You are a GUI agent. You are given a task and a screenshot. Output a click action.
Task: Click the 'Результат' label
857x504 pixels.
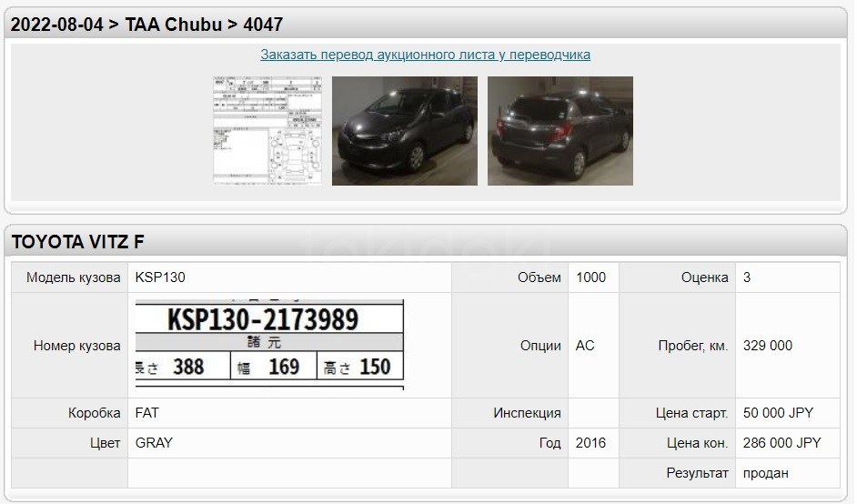[x=698, y=473]
